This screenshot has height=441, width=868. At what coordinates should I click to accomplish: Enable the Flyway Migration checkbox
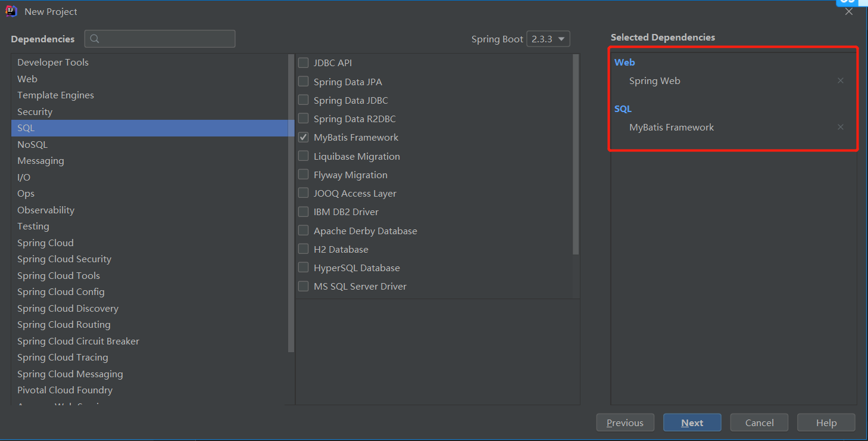click(x=304, y=175)
